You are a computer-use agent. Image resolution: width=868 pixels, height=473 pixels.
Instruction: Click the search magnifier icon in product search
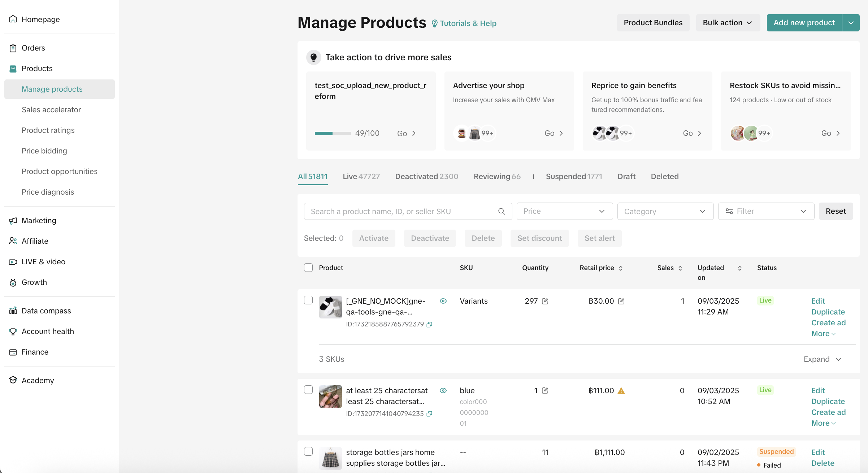pos(501,211)
